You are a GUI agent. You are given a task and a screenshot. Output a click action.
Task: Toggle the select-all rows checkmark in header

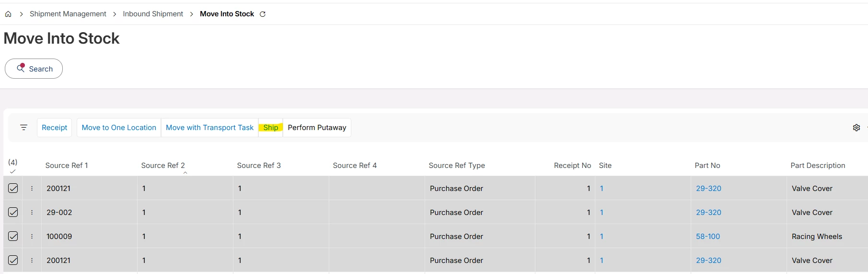tap(12, 171)
